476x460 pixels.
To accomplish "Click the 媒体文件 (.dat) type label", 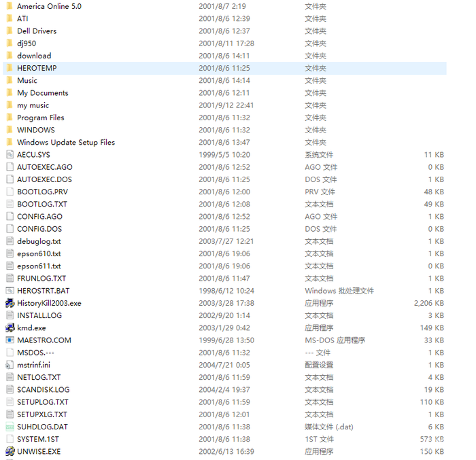I will pyautogui.click(x=329, y=427).
